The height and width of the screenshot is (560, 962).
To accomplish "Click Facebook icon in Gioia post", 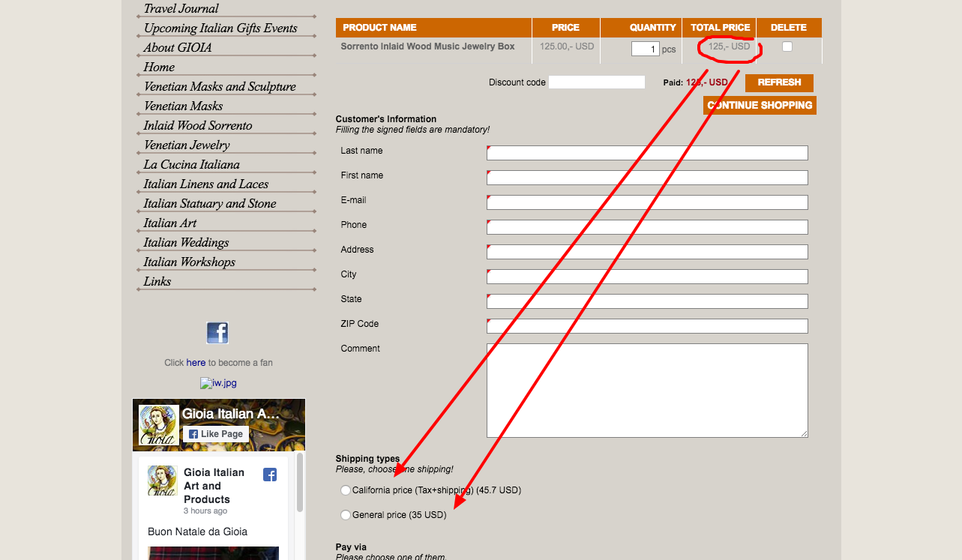I will (x=270, y=474).
